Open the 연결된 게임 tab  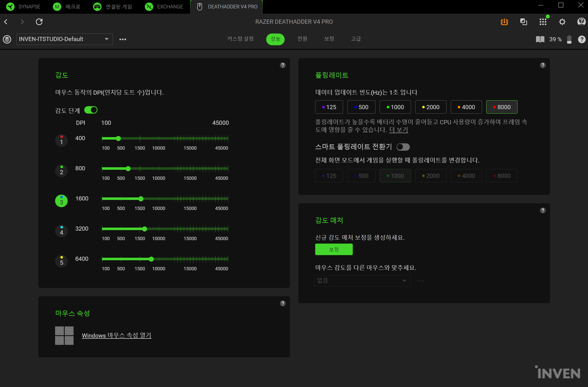click(113, 6)
